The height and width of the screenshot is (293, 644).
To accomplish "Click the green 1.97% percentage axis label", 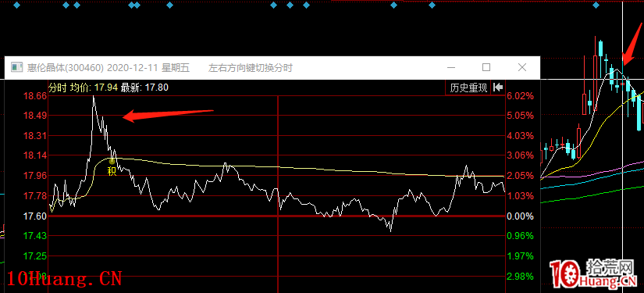I will pos(521,256).
